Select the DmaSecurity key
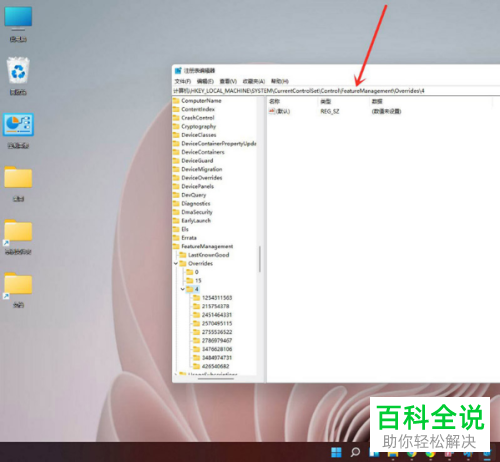 pyautogui.click(x=197, y=212)
